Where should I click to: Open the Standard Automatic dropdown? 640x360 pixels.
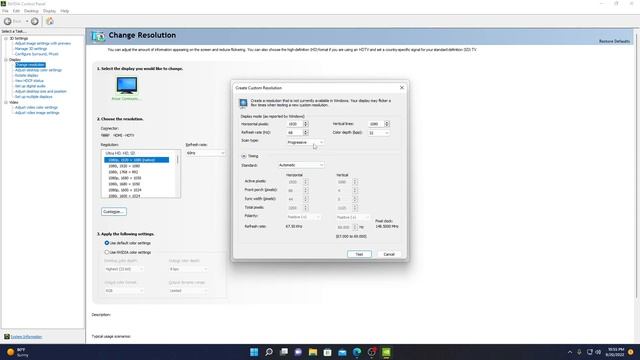(301, 165)
